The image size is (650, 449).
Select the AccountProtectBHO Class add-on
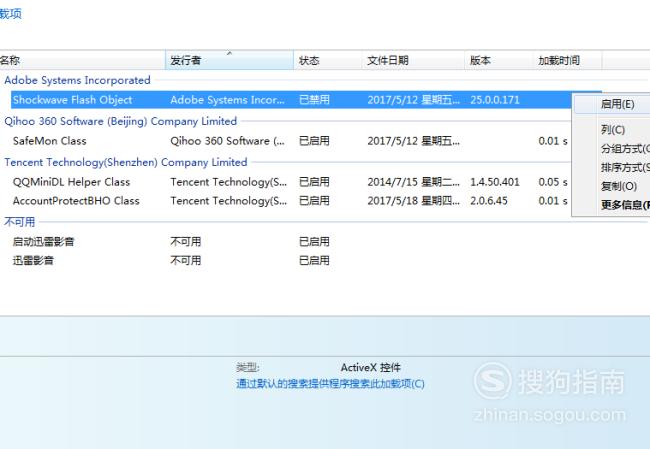tap(76, 201)
